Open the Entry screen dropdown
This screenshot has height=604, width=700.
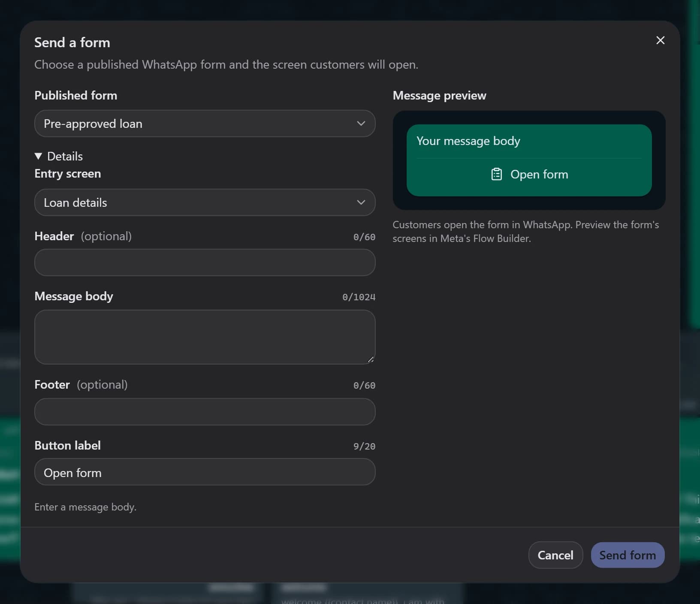point(205,202)
